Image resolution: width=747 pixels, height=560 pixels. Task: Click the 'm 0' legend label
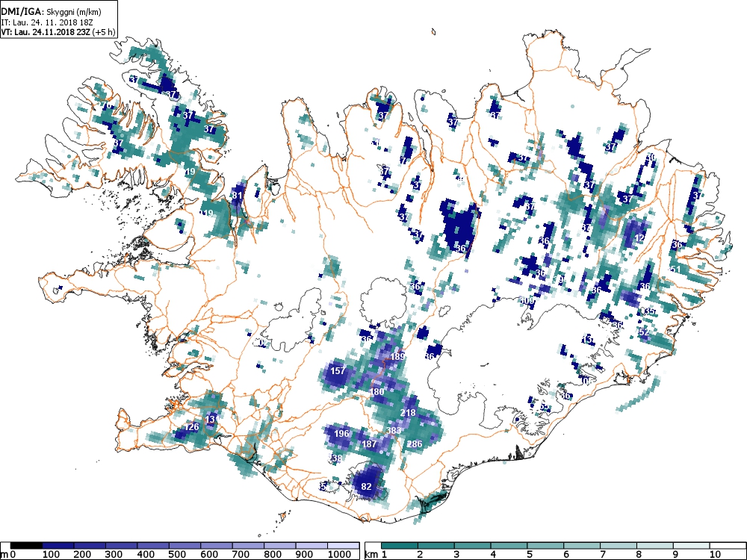click(x=8, y=555)
